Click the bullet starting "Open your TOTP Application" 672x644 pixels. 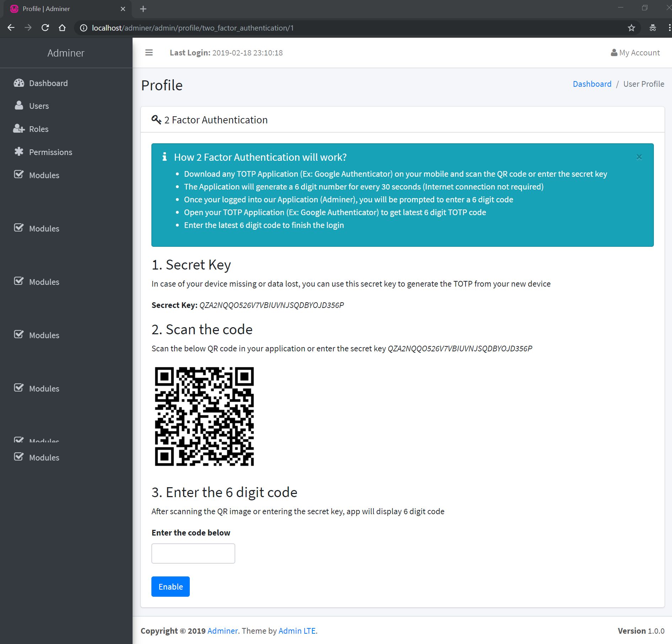click(x=335, y=212)
